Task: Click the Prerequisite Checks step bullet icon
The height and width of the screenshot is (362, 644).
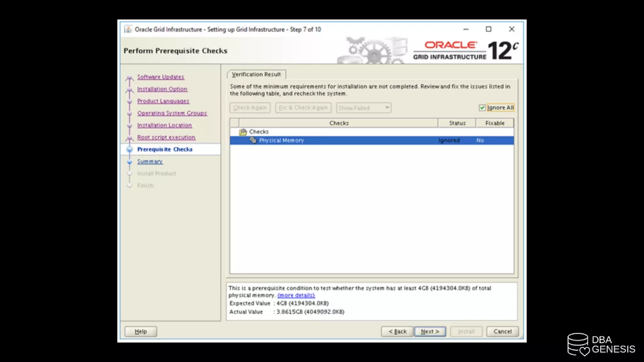Action: tap(130, 149)
